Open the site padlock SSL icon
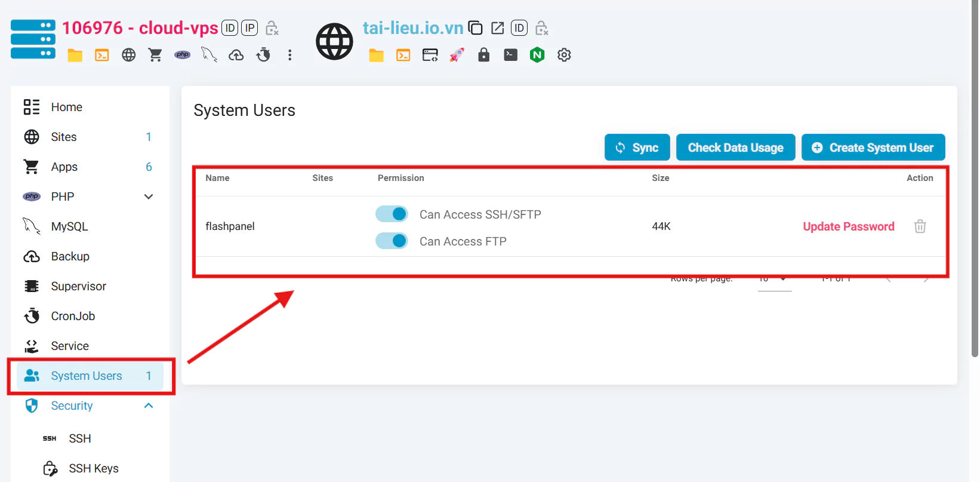The width and height of the screenshot is (980, 482). click(483, 55)
